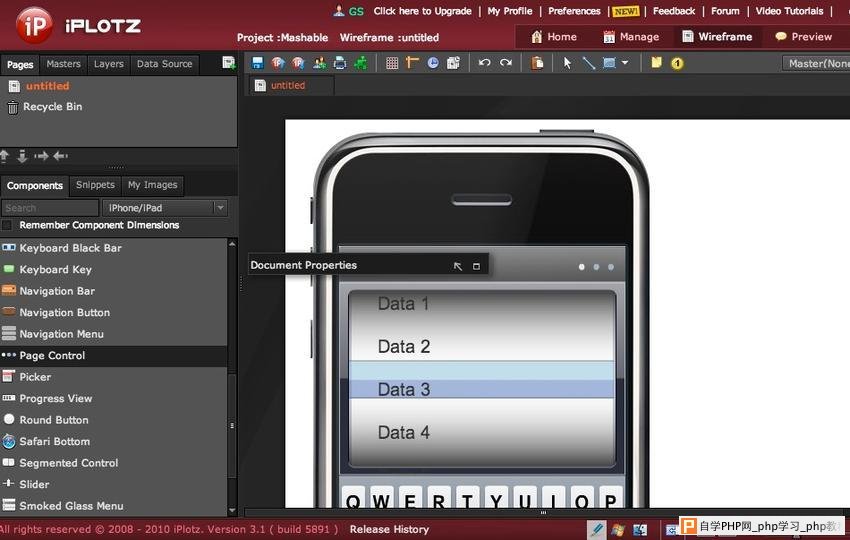Click Data 3 row in the picker
The height and width of the screenshot is (540, 850).
[x=482, y=389]
